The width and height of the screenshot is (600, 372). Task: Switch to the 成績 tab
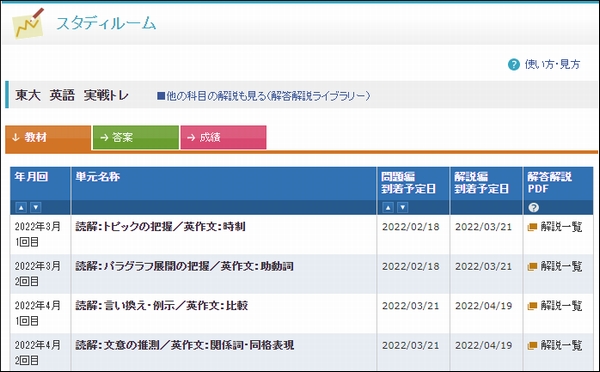point(223,137)
